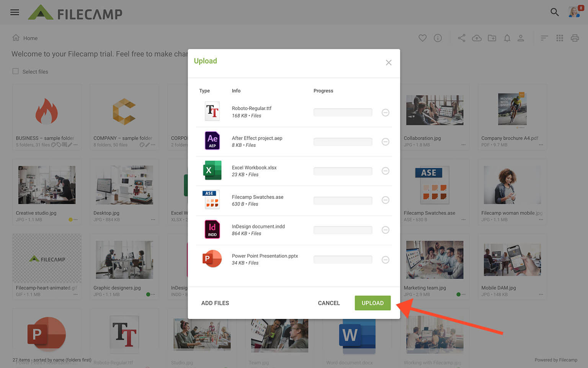Click the share icon in toolbar
The height and width of the screenshot is (368, 588).
(462, 38)
